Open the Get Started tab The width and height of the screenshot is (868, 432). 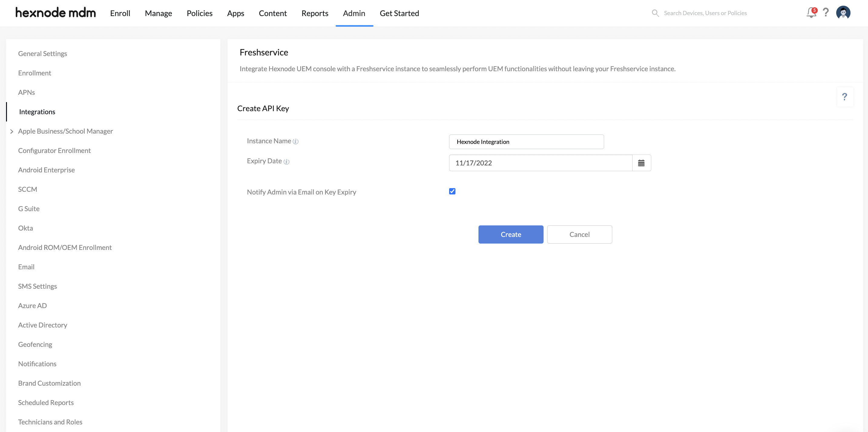click(x=399, y=13)
